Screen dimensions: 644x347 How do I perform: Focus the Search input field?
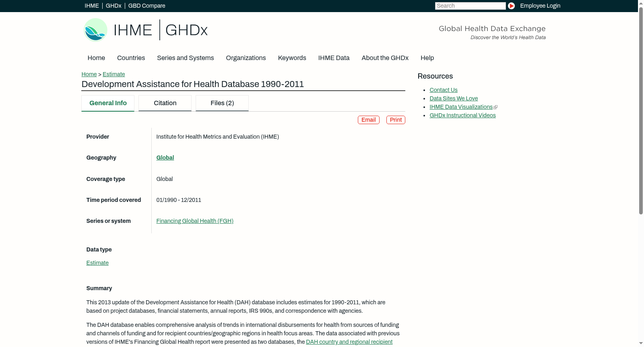[x=470, y=6]
